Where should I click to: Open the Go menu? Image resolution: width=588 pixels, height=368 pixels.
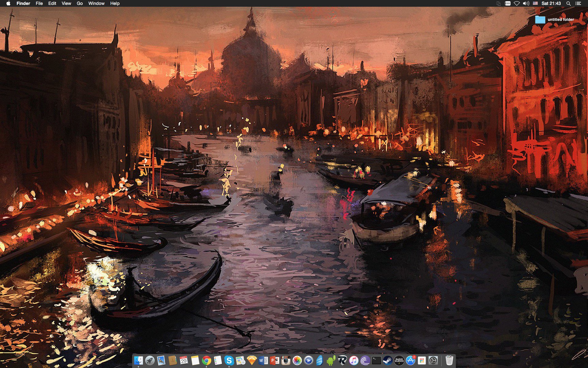[x=80, y=3]
